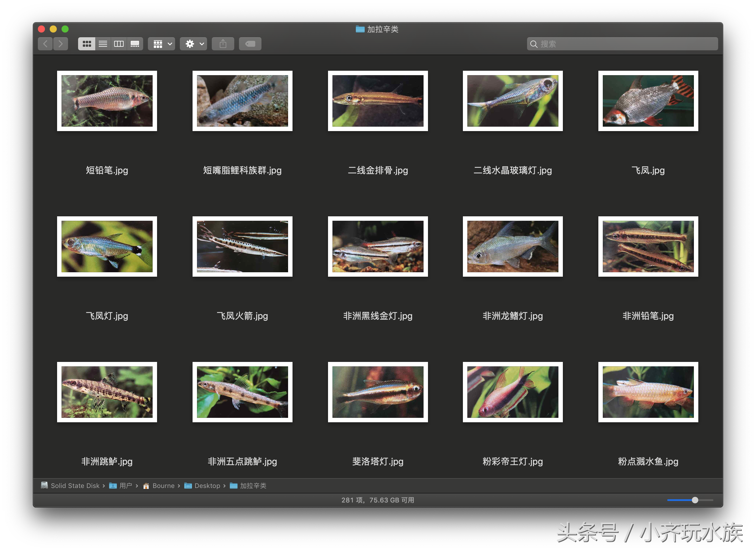Click the file name 短铅笔.jpg

107,170
